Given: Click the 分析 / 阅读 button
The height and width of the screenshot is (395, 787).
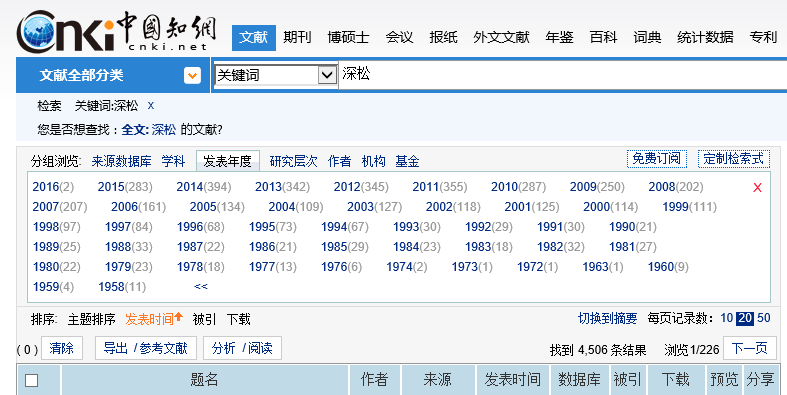Looking at the screenshot, I should [242, 348].
